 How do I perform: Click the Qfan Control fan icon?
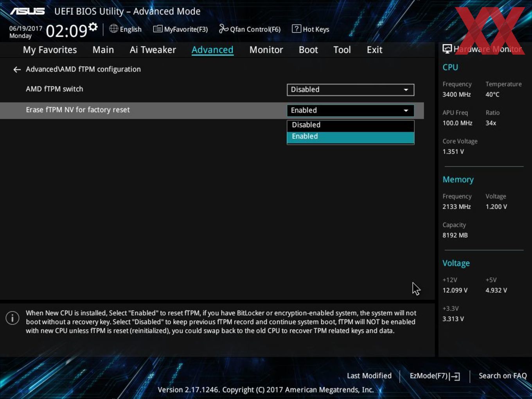click(x=223, y=29)
